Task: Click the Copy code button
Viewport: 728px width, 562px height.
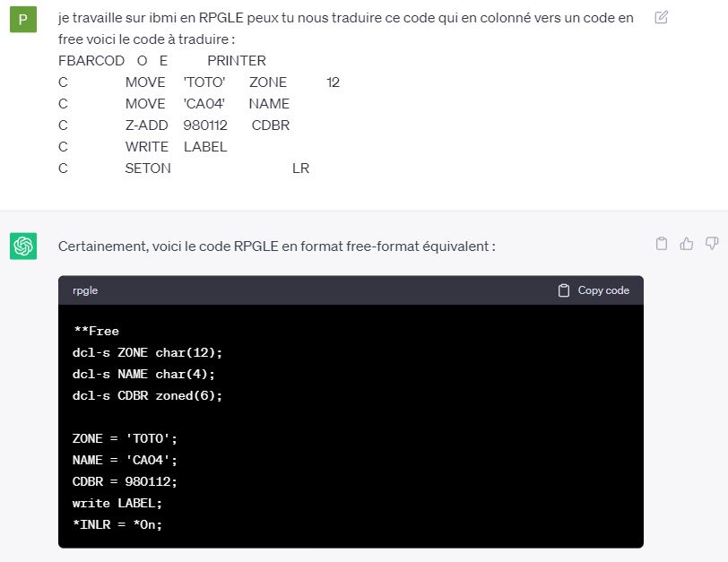Action: point(594,290)
